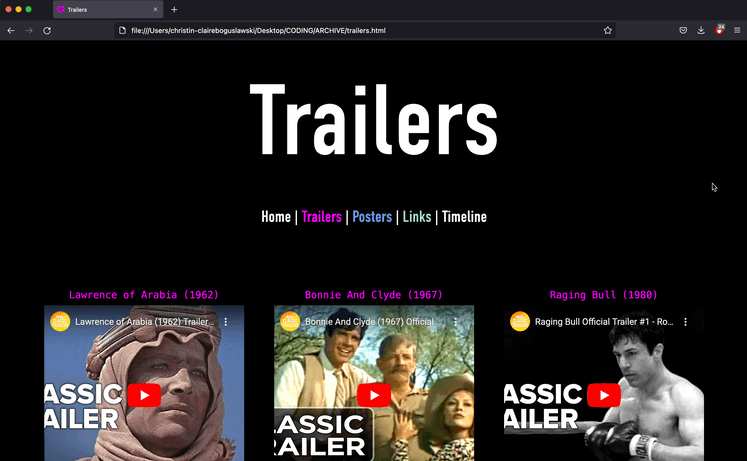Bookmark this page with star icon
This screenshot has height=461, width=747.
tap(607, 30)
